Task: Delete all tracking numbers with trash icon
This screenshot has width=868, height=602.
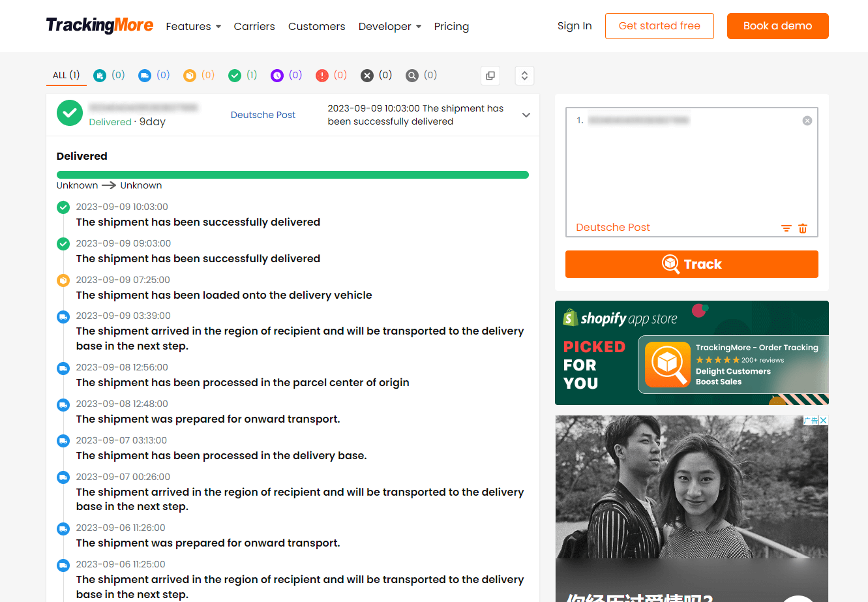Action: click(x=803, y=228)
